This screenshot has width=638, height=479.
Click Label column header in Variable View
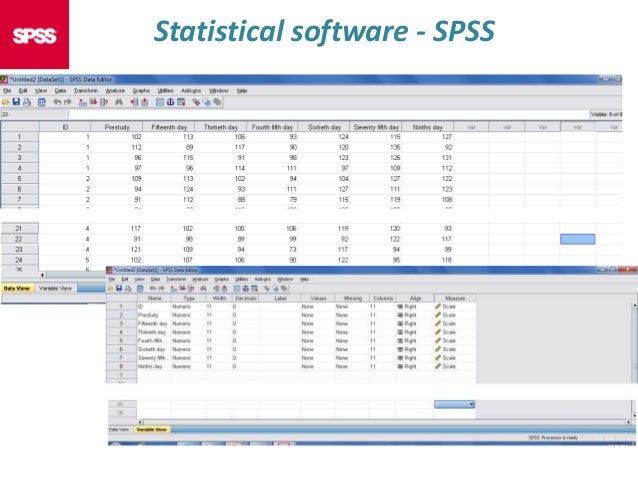pyautogui.click(x=280, y=298)
